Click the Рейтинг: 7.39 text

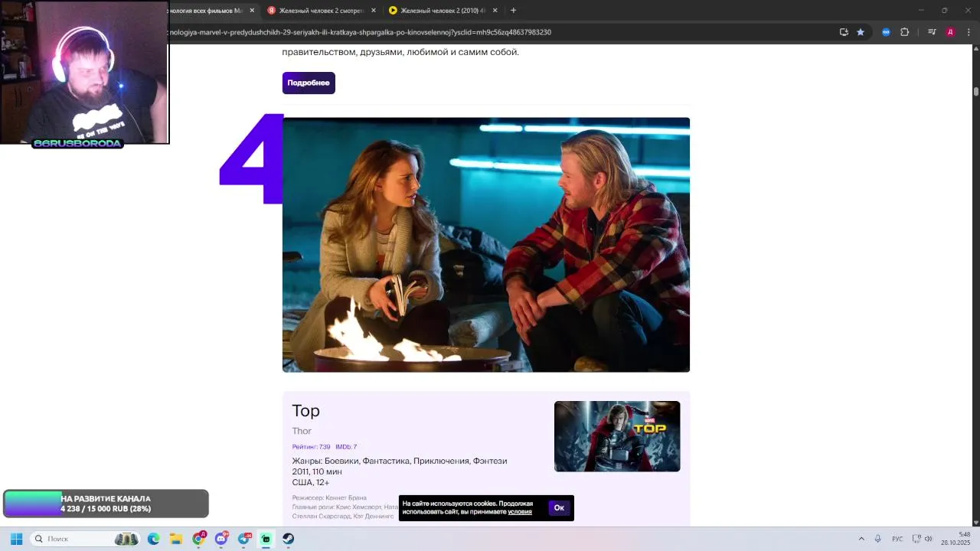tap(311, 447)
